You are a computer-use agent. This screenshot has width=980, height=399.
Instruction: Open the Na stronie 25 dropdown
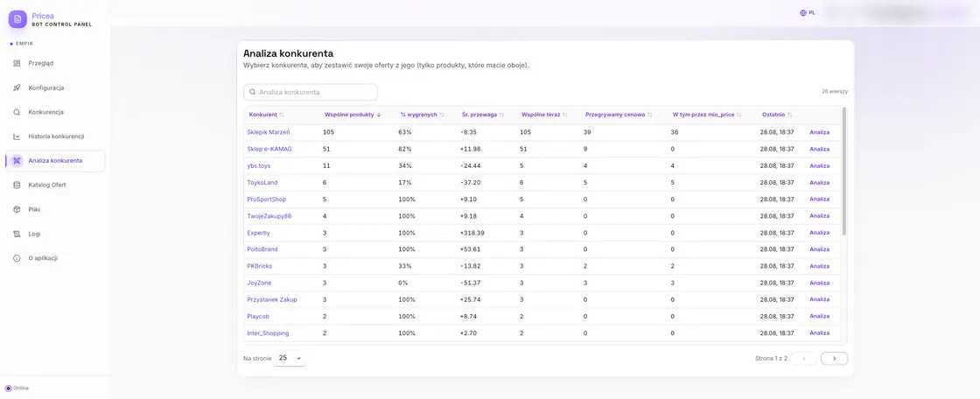click(290, 359)
